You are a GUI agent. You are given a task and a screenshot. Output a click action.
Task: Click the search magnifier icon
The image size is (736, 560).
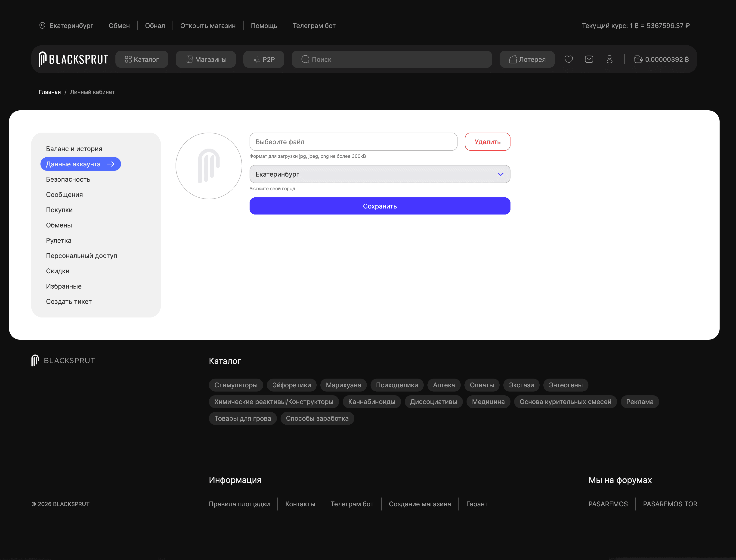[x=305, y=59]
